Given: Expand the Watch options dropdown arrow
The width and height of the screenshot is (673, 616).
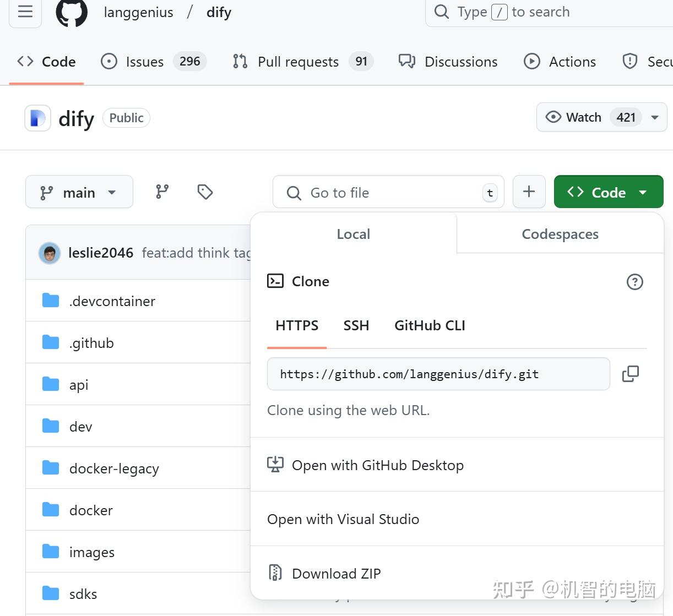Looking at the screenshot, I should pos(655,117).
